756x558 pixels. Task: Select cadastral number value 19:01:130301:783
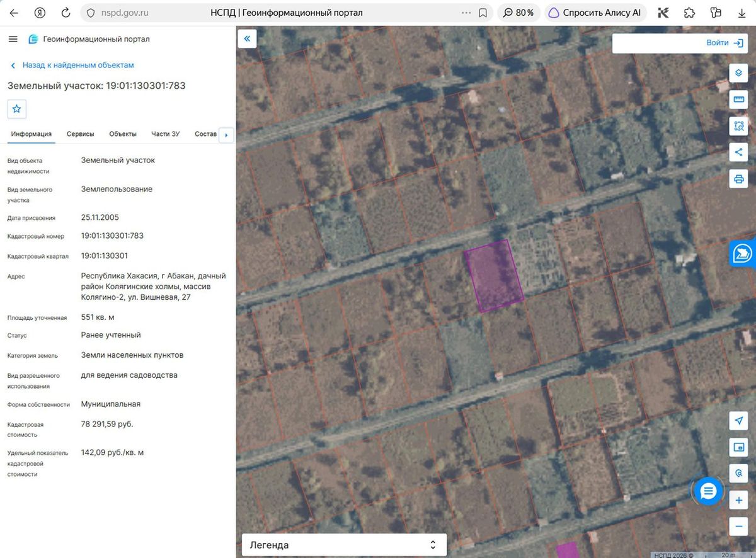point(112,236)
